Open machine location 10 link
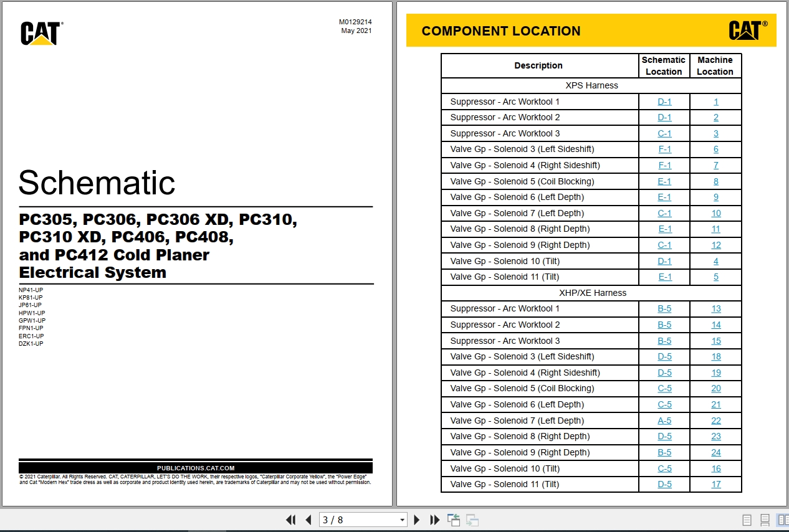Viewport: 789px width, 532px height. (716, 213)
